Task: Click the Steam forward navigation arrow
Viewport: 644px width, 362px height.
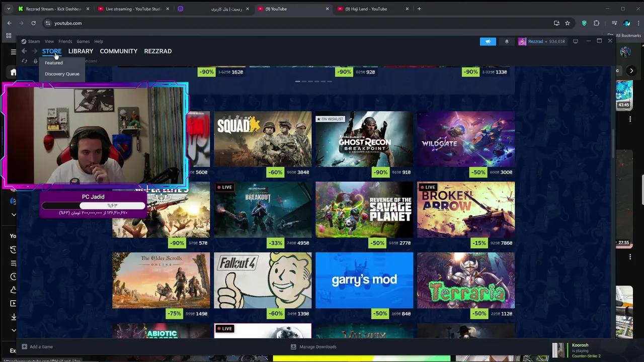Action: point(35,51)
